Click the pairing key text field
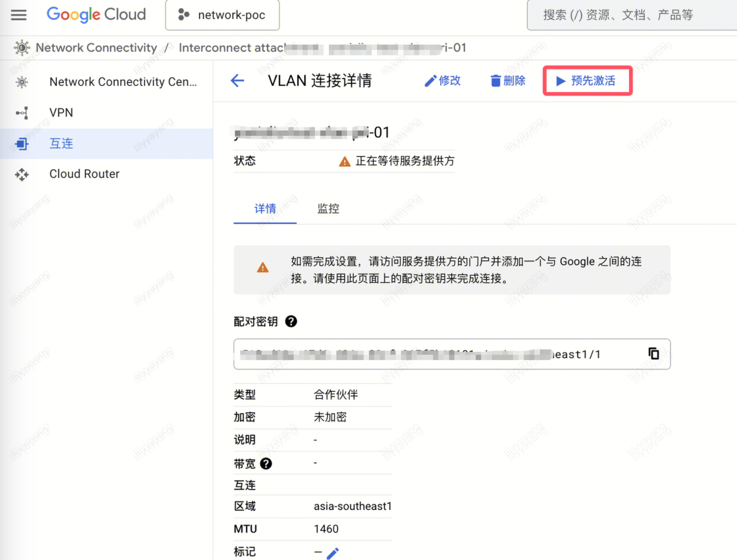Image resolution: width=737 pixels, height=560 pixels. [433, 354]
